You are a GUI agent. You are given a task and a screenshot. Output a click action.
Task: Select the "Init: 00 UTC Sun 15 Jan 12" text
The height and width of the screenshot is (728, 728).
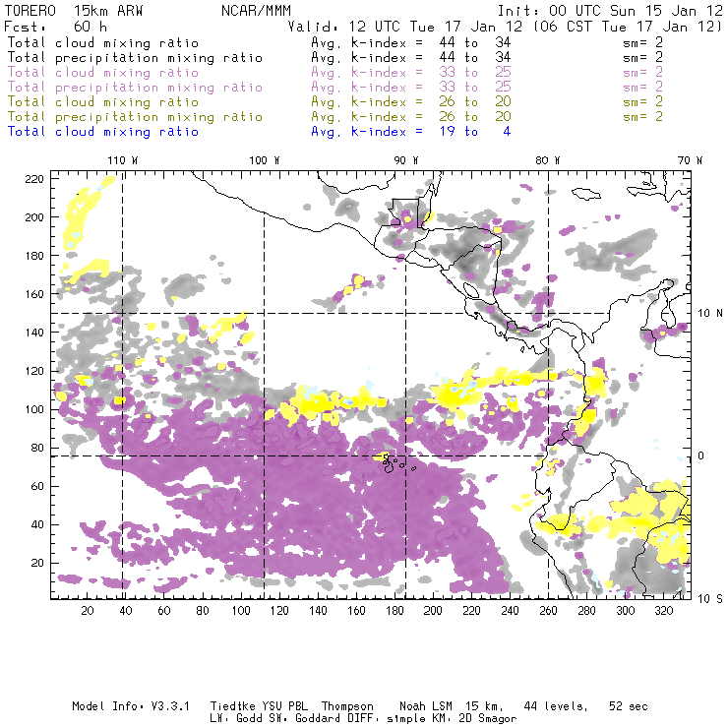point(610,11)
